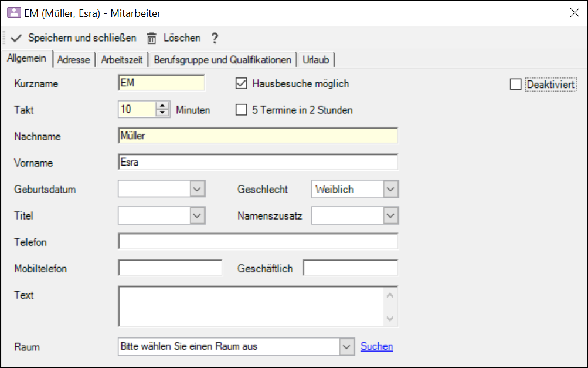The image size is (588, 368).
Task: Open help via the question mark icon
Action: pos(215,38)
